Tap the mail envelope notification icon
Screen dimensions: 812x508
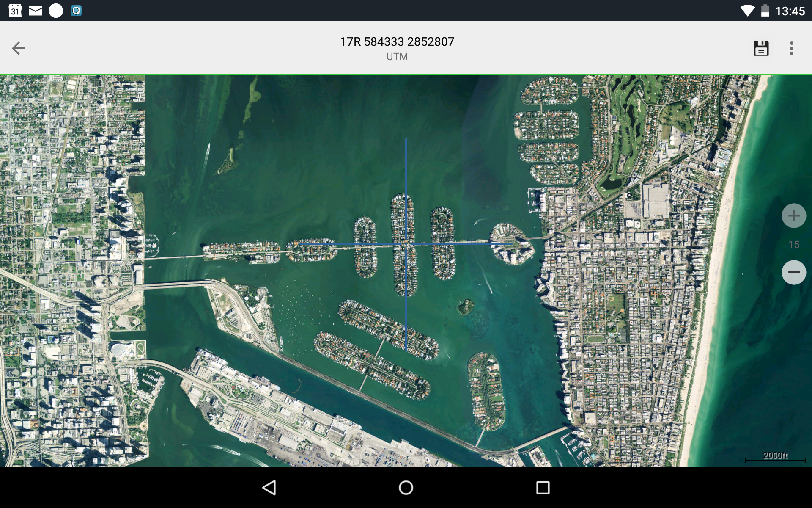click(x=36, y=11)
